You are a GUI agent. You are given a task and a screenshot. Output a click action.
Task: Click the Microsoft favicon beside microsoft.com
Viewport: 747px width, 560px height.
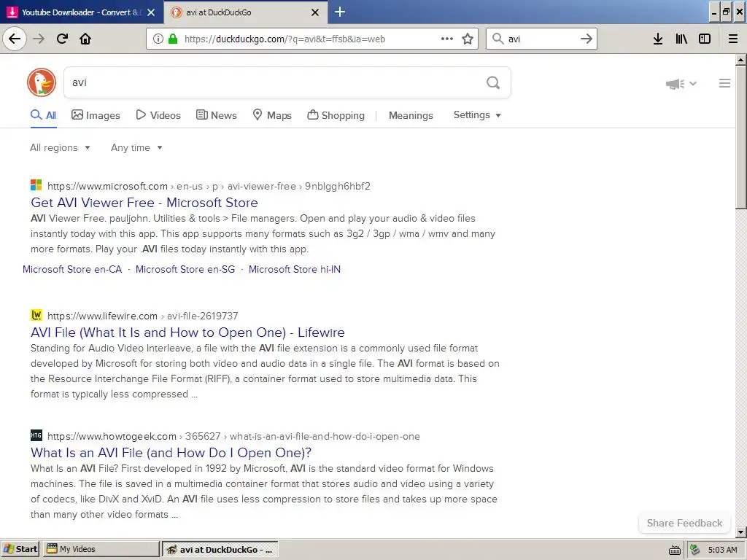(x=36, y=185)
